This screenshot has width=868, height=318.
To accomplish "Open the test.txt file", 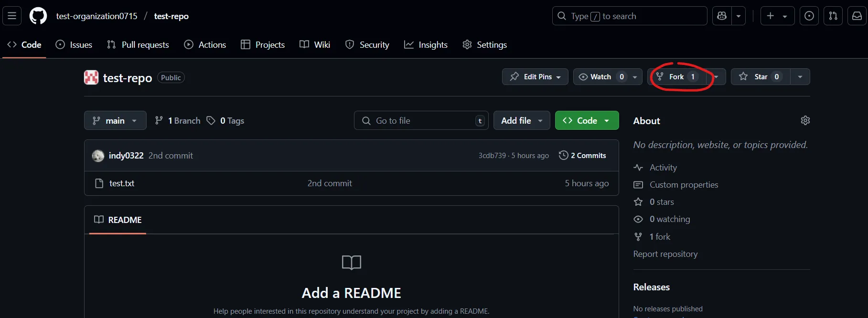I will 122,183.
